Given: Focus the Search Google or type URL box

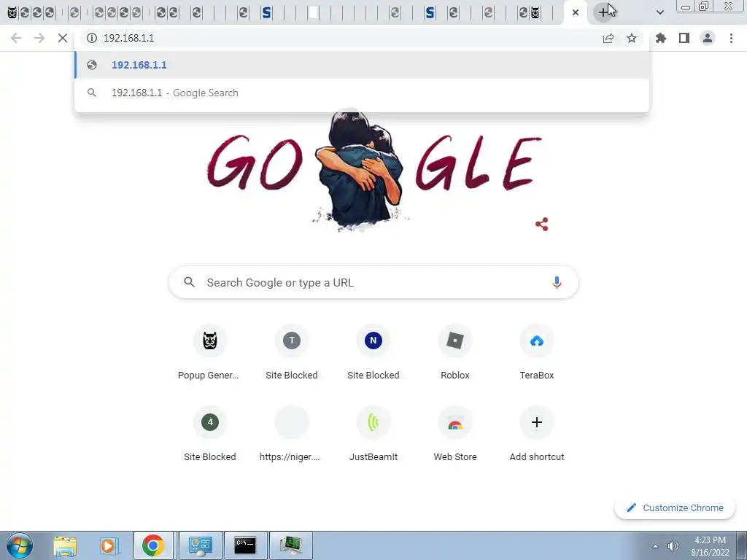Looking at the screenshot, I should (373, 282).
